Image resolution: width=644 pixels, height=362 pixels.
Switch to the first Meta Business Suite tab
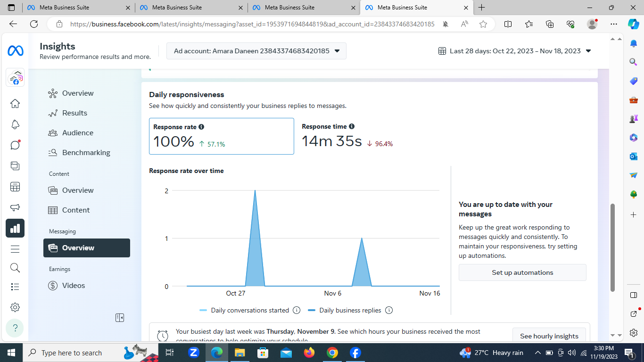79,8
